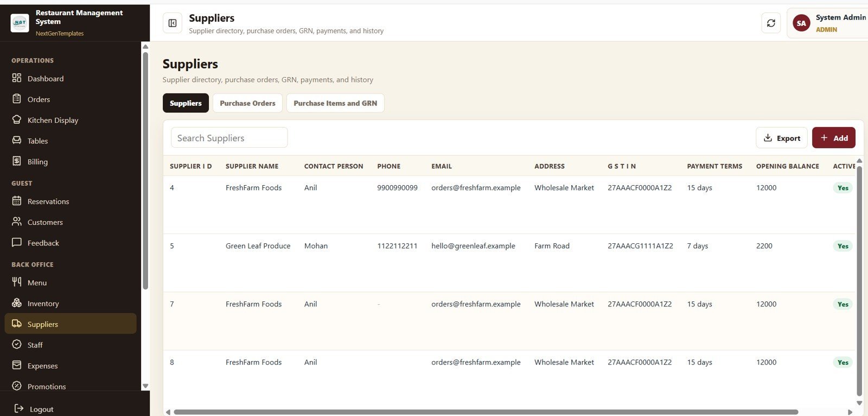The height and width of the screenshot is (416, 868).
Task: Click the SA user avatar
Action: 801,23
